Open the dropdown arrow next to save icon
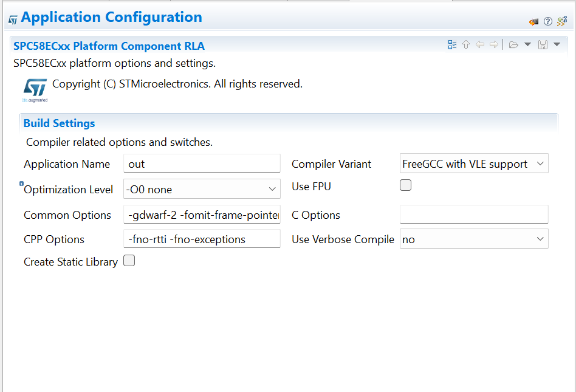Screen dimensions: 576x392 (x=557, y=44)
